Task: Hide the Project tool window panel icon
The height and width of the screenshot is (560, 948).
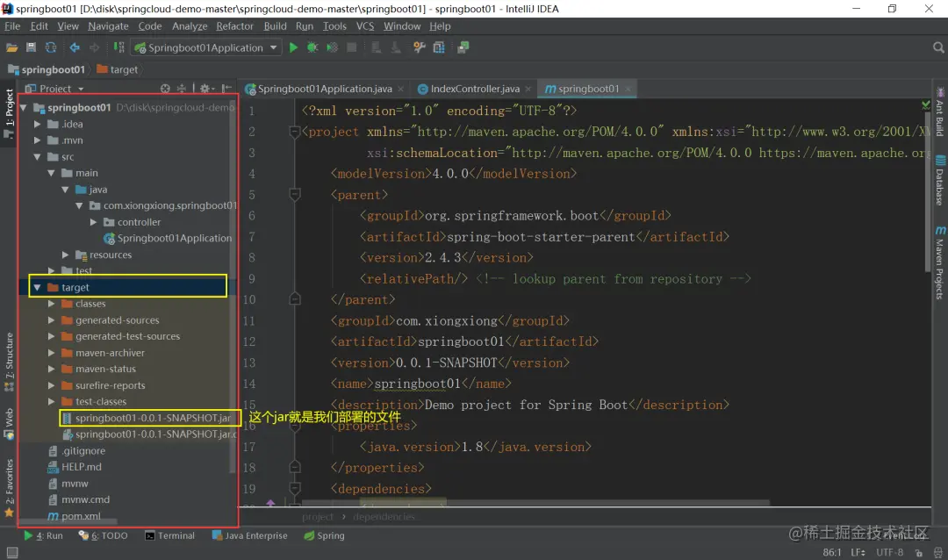Action: coord(226,89)
